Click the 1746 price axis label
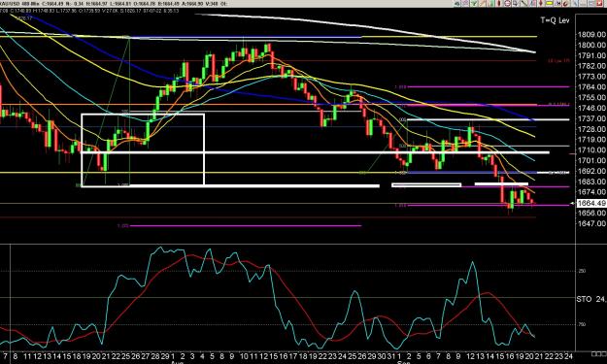This screenshot has width=607, height=364. 591,108
